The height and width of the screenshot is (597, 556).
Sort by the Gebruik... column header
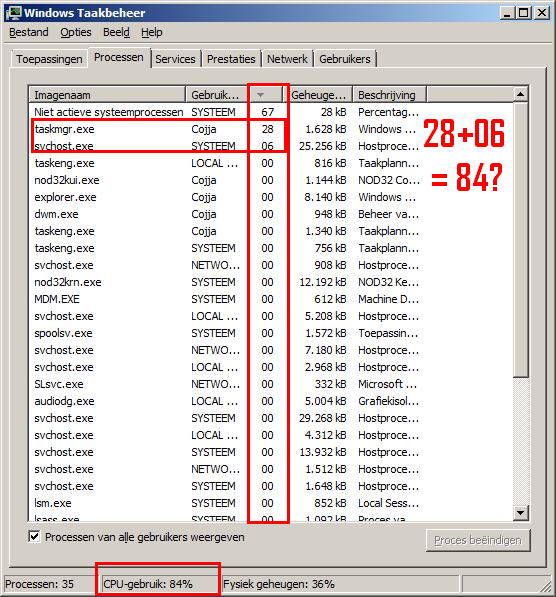point(216,94)
